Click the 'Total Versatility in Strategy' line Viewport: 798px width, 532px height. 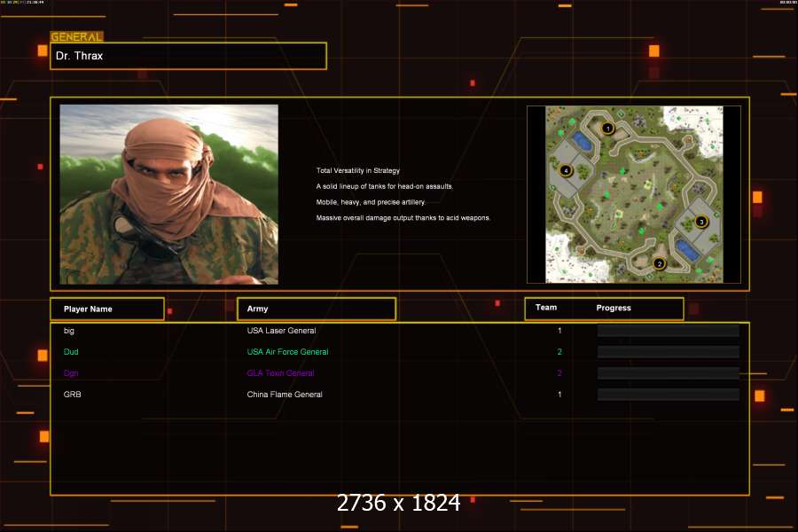pos(358,170)
